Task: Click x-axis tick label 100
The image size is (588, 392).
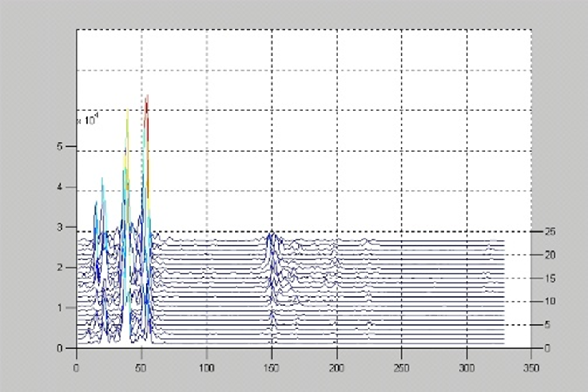Action: 207,368
